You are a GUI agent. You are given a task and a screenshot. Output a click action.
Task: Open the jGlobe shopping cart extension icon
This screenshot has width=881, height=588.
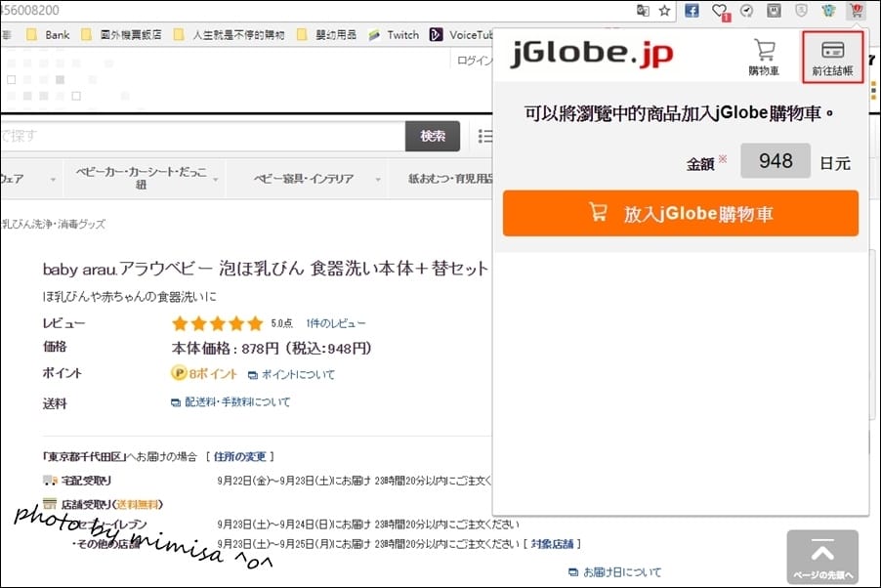(x=857, y=10)
